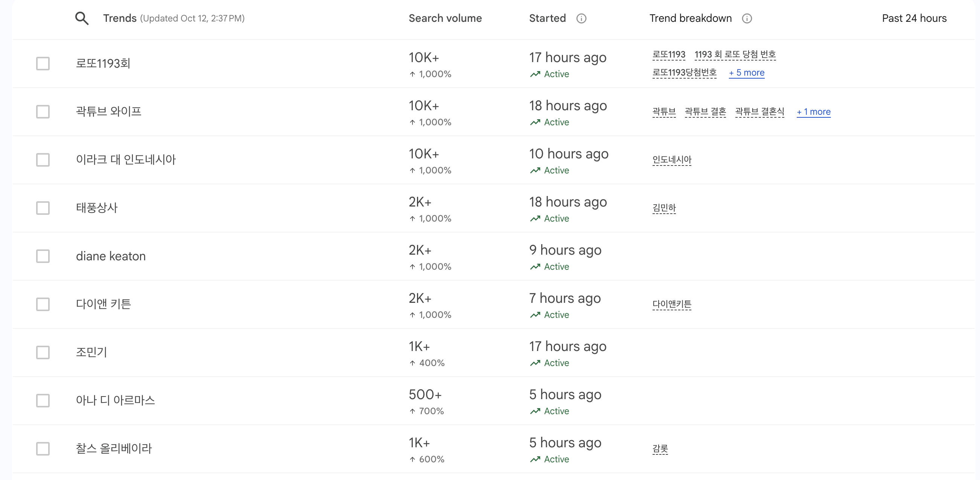Screen dimensions: 980x480
Task: Open the 곽튜브 결혼식 breakdown term
Action: [759, 112]
